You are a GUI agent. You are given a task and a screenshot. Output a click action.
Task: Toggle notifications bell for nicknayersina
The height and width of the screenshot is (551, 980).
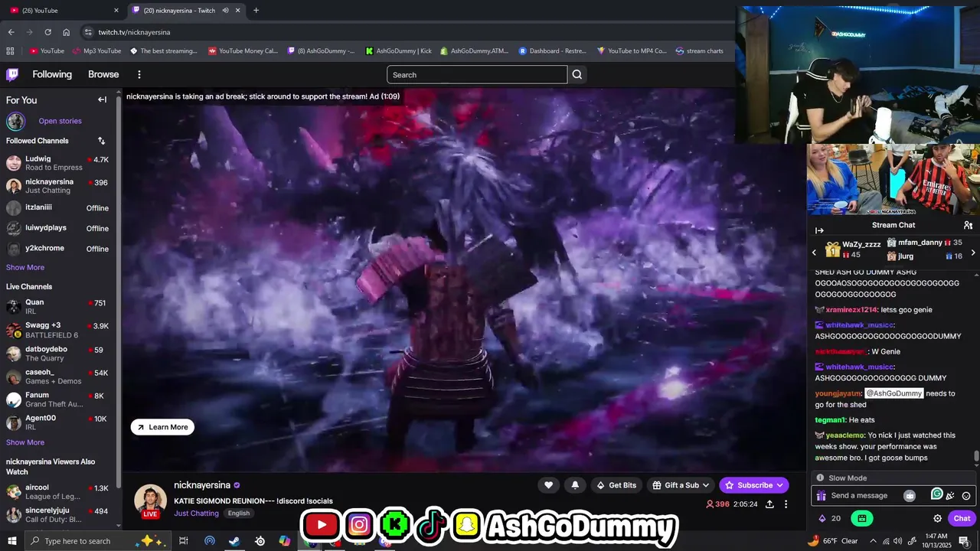pyautogui.click(x=575, y=485)
